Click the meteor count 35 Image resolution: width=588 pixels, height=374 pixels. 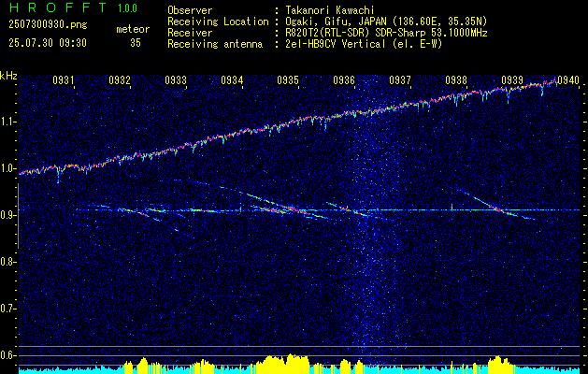[x=136, y=43]
